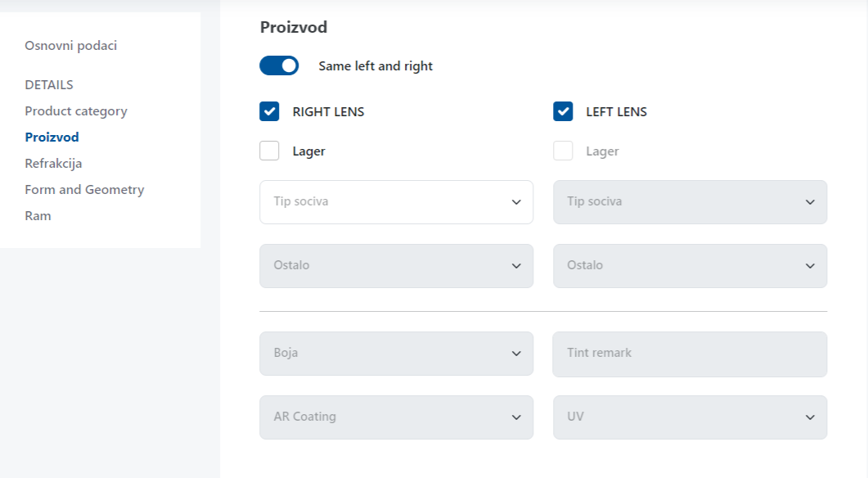Enable the Lager checkbox under RIGHT LENS
This screenshot has height=478, width=868.
pos(270,151)
